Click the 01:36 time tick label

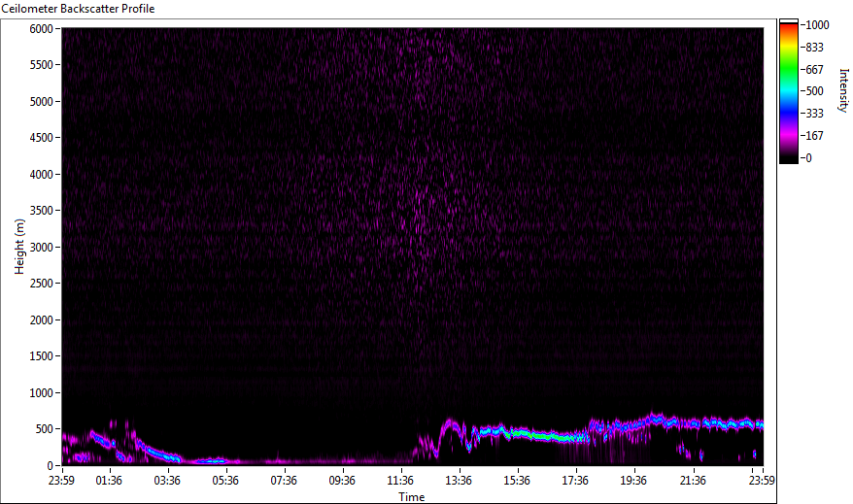109,481
